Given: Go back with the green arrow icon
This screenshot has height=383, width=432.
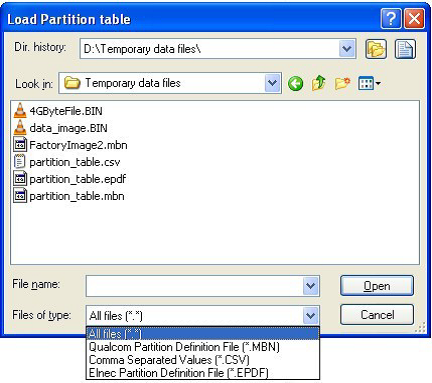Looking at the screenshot, I should click(295, 83).
